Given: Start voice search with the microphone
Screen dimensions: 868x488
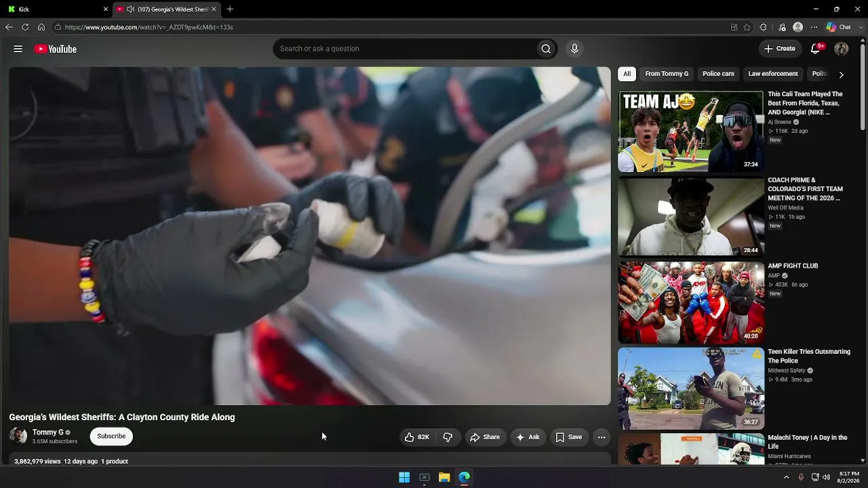Looking at the screenshot, I should 574,49.
